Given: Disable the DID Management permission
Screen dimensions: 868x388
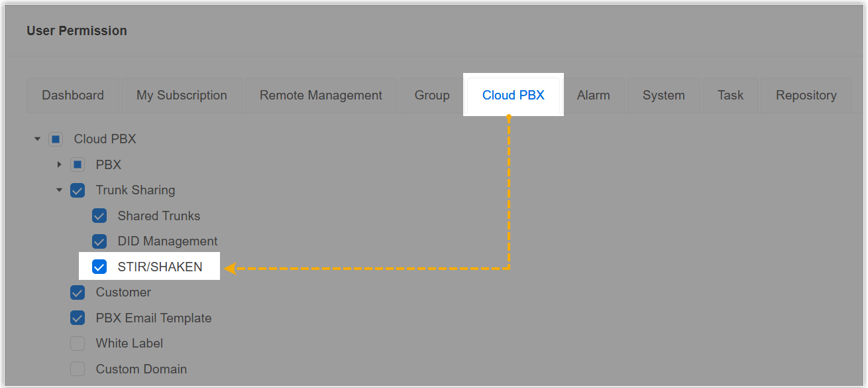Looking at the screenshot, I should pyautogui.click(x=99, y=241).
